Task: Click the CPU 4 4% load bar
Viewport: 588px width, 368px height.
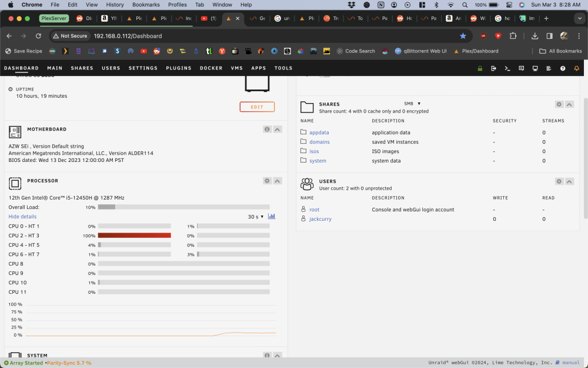Action: (134, 245)
